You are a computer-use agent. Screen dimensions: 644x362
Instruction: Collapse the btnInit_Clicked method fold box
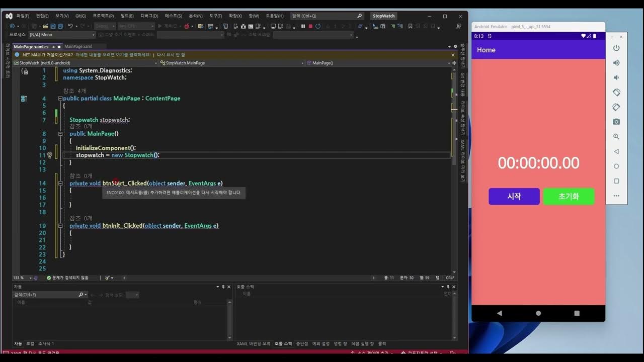click(60, 226)
